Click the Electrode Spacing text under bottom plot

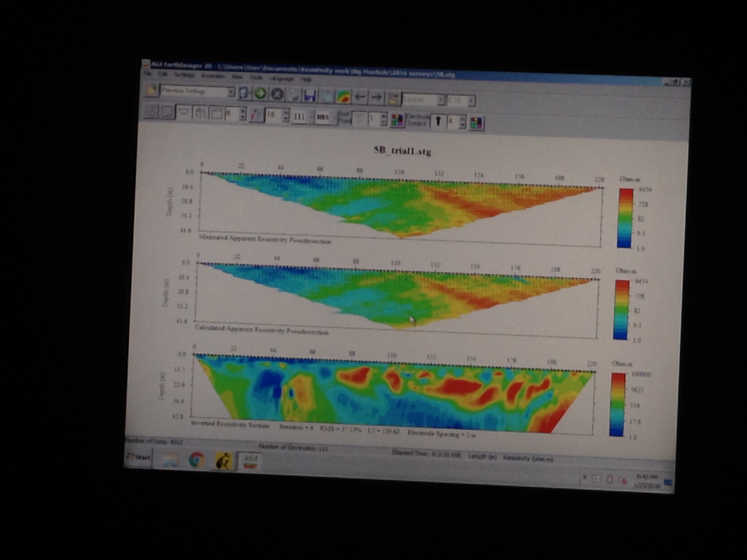[x=442, y=433]
